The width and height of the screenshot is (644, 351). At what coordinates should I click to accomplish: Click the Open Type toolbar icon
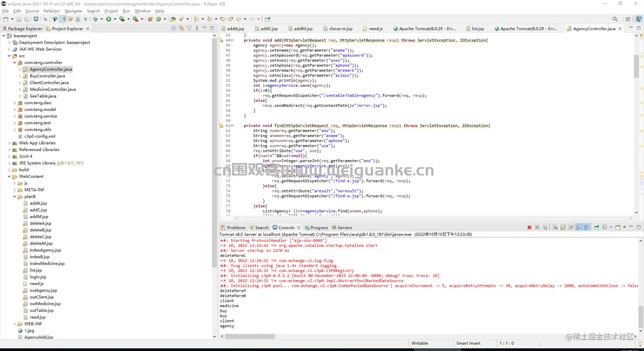point(173,19)
